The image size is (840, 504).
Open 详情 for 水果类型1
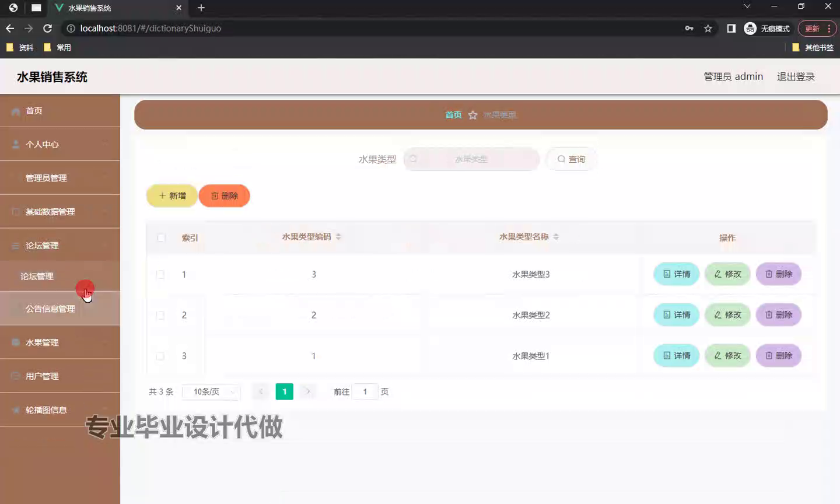coord(677,356)
